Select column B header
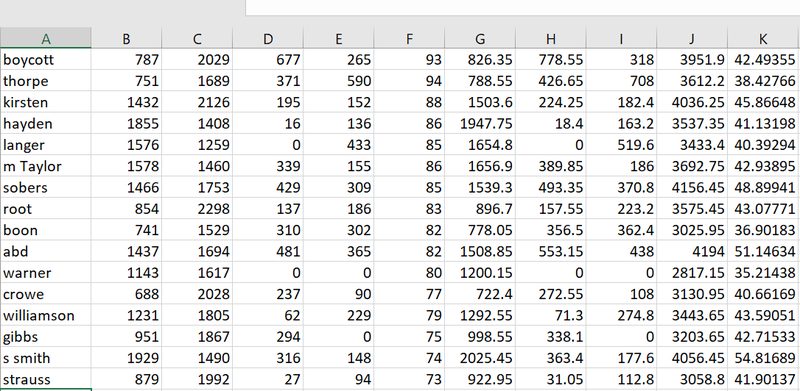The image size is (800, 391). coord(127,38)
